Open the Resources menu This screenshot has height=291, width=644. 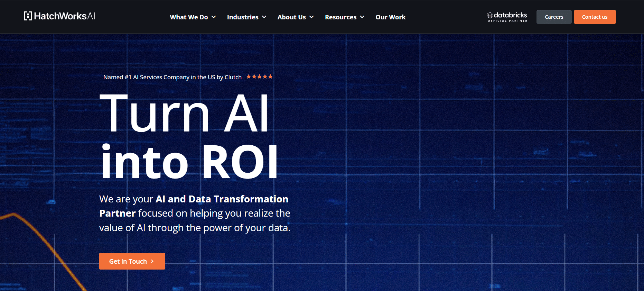tap(341, 17)
